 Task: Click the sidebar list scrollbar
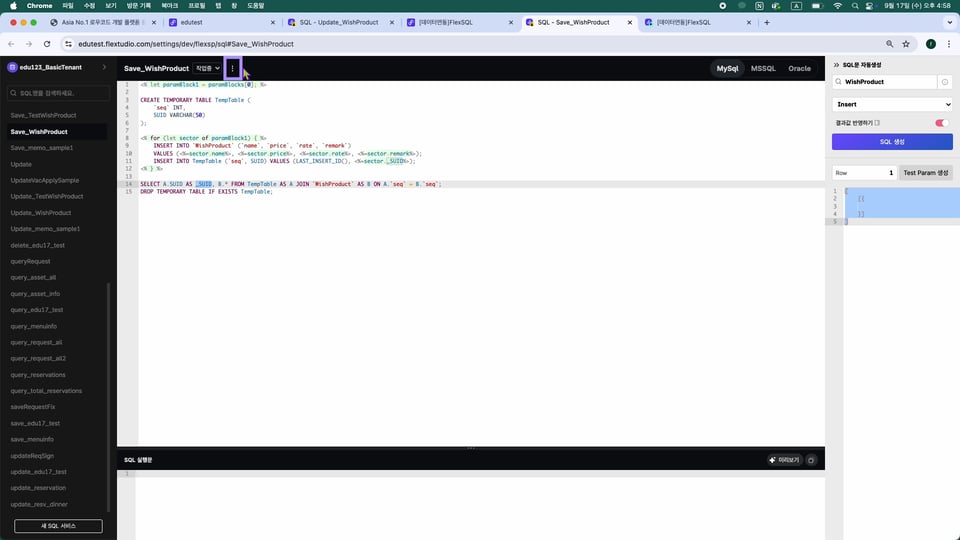tap(109, 397)
